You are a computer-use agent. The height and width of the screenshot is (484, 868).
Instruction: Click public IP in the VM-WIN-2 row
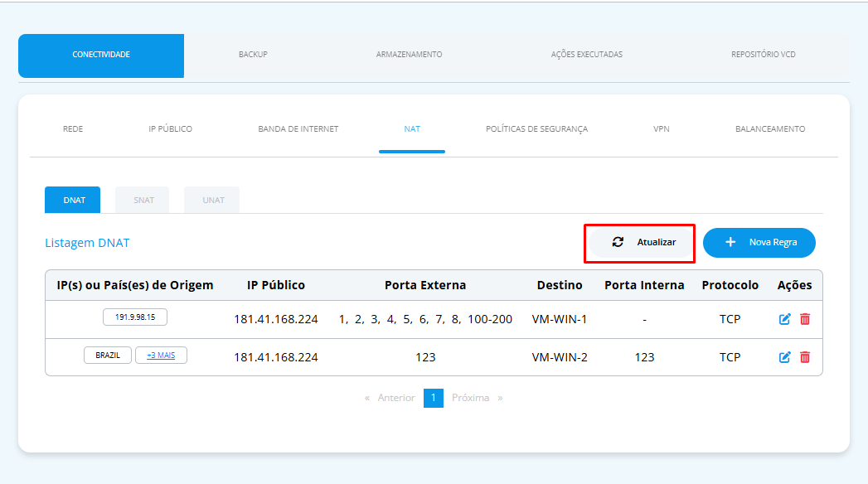[x=276, y=357]
